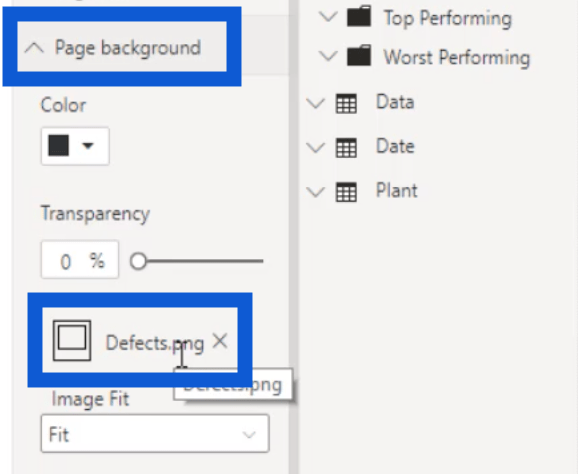The height and width of the screenshot is (474, 578).
Task: Expand the Worst Performing folder chevron
Action: (328, 56)
